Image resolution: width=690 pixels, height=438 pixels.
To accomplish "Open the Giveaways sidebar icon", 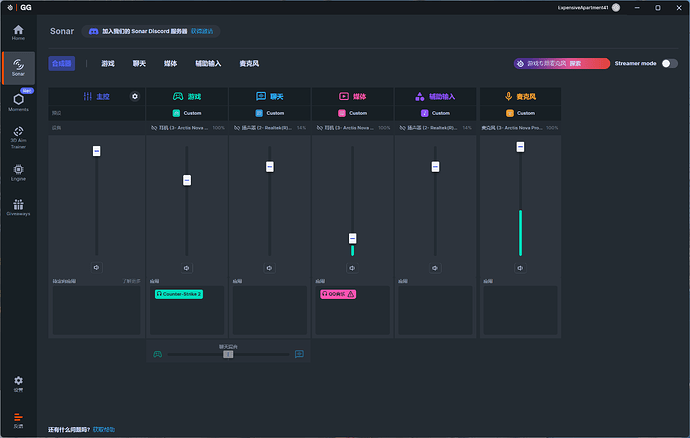I will (18, 206).
